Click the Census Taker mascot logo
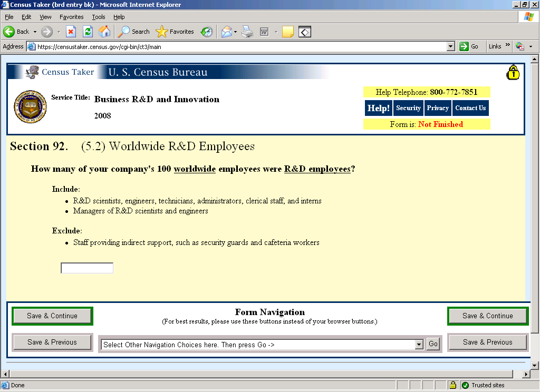 tap(32, 72)
